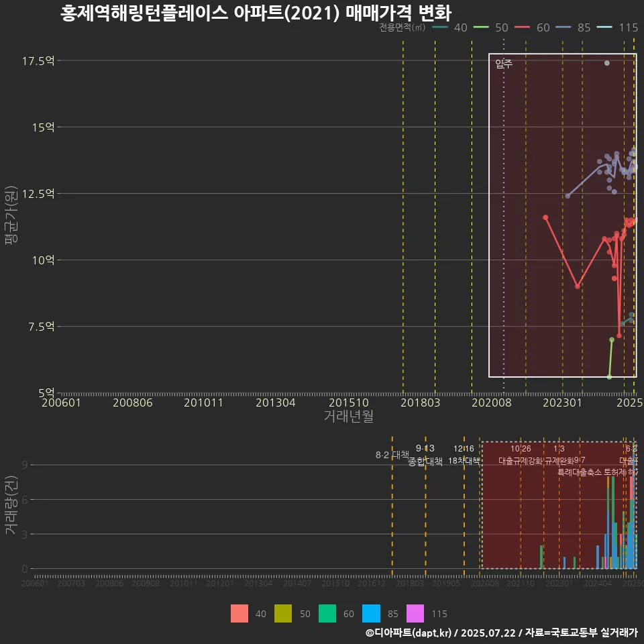The height and width of the screenshot is (644, 644).
Task: Click the salmon 40㎡ swatch in bottom legend
Action: (239, 614)
